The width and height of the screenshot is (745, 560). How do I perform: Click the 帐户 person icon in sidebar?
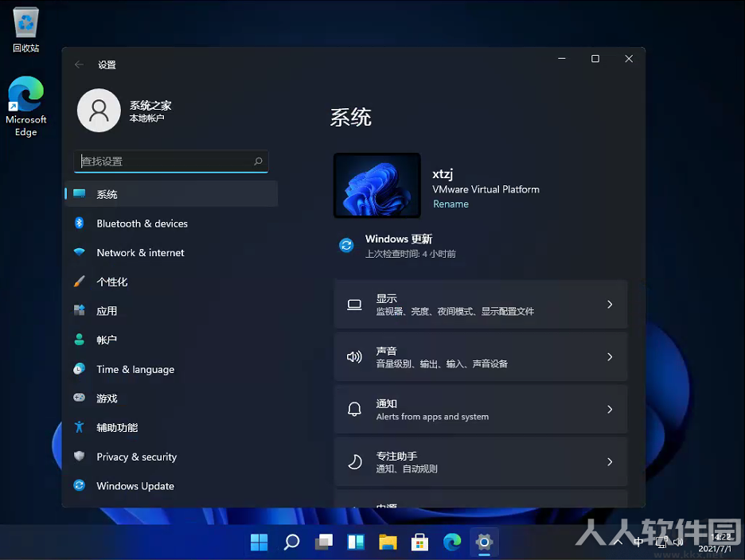pos(80,340)
